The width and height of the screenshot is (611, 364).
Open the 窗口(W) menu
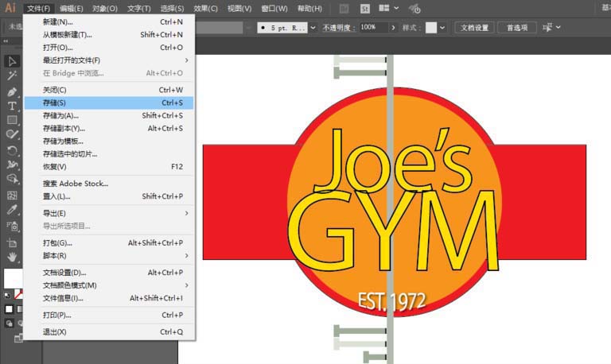tap(274, 8)
